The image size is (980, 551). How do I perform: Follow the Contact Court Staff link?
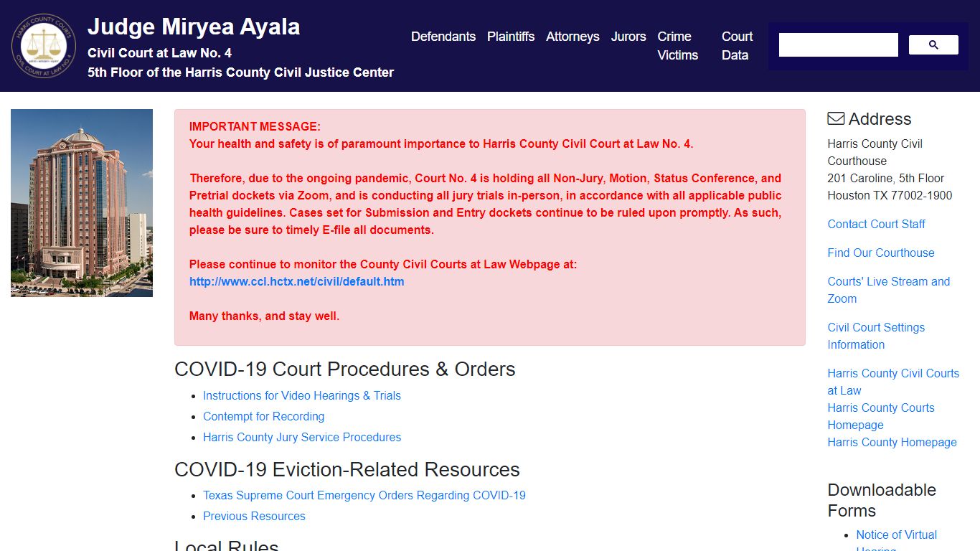point(877,224)
